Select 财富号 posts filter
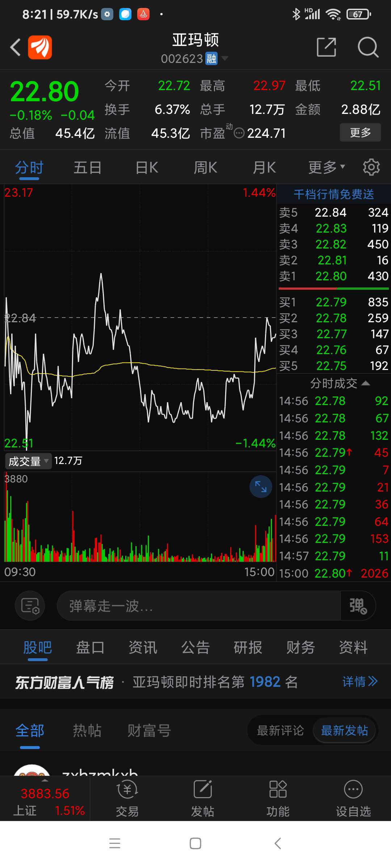The height and width of the screenshot is (868, 391). pos(149,731)
